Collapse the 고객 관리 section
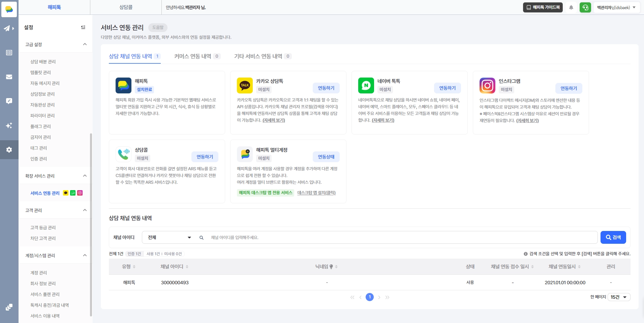The height and width of the screenshot is (323, 644). click(85, 210)
